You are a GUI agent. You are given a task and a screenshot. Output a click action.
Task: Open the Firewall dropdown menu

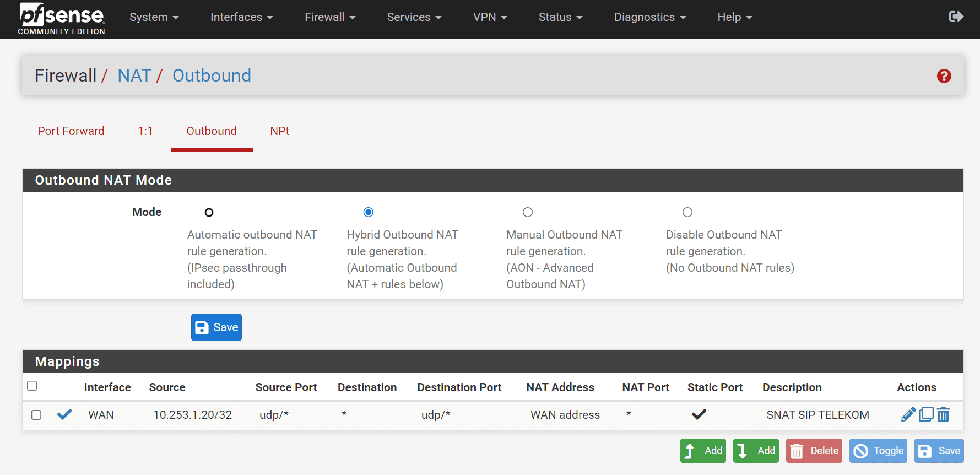tap(331, 17)
